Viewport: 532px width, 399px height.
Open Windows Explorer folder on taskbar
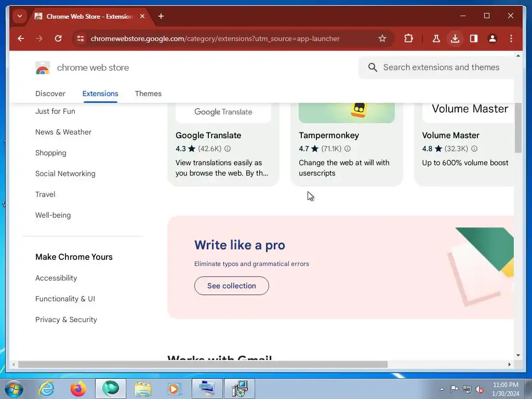143,389
